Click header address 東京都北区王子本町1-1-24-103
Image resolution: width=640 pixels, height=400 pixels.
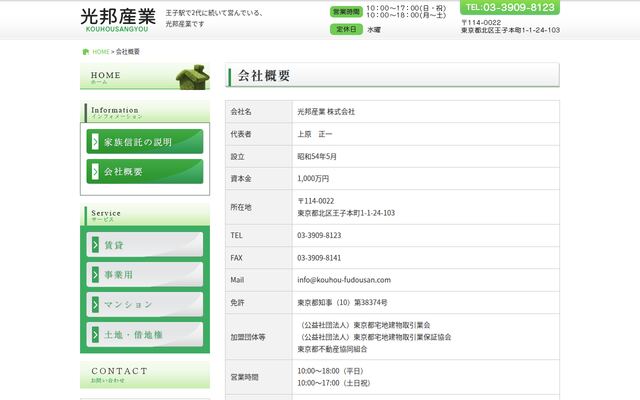[x=510, y=30]
